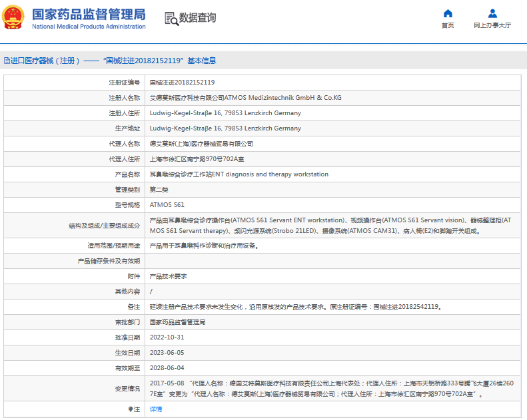527x420 pixels.
Task: Click the 数据查询 search icon
Action: point(171,19)
